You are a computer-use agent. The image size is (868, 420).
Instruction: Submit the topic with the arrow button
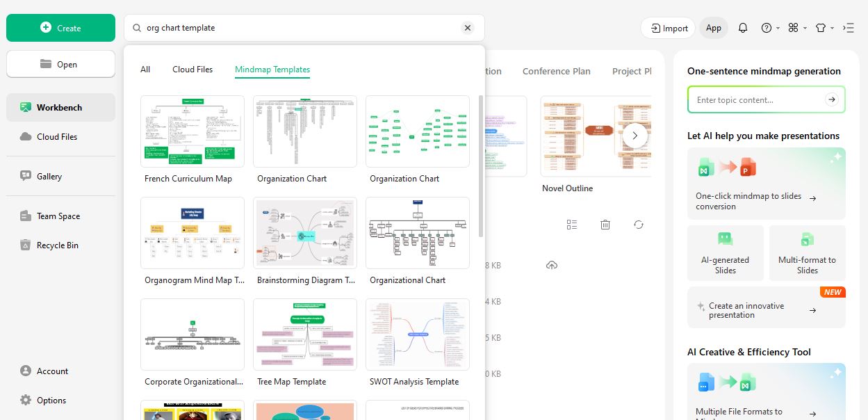point(832,99)
